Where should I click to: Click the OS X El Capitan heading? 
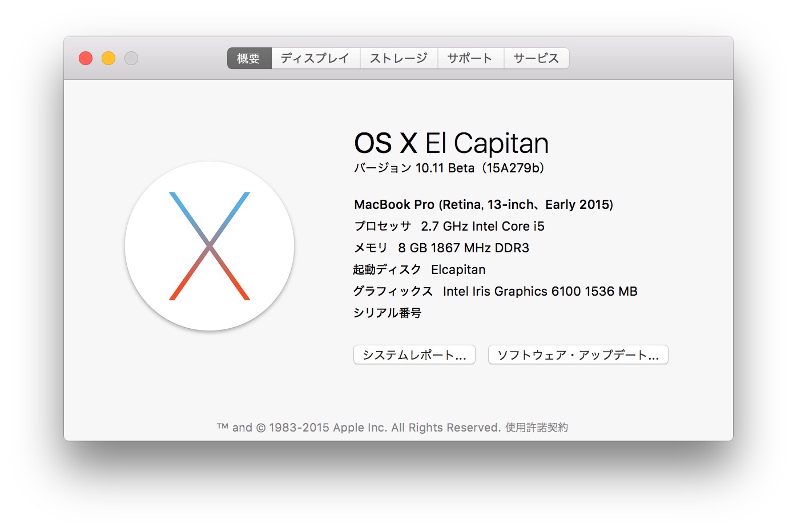click(451, 143)
